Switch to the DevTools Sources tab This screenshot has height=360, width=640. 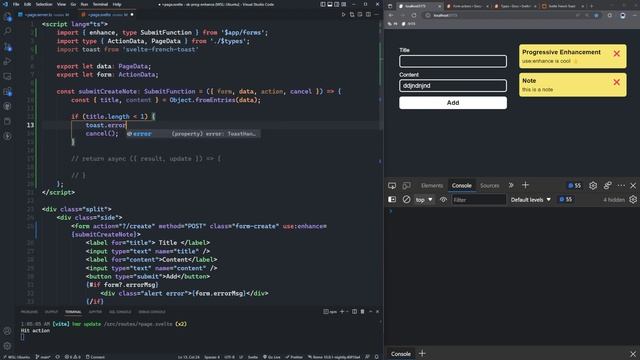pyautogui.click(x=489, y=186)
